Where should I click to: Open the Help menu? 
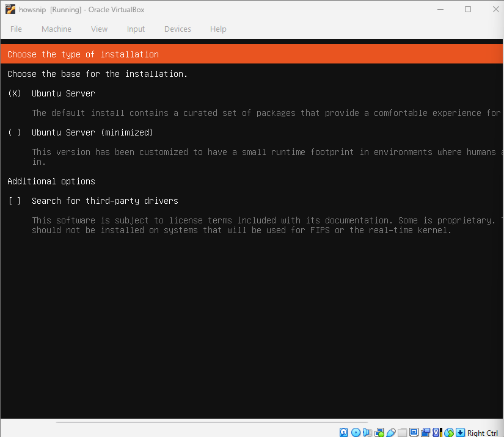[x=218, y=29]
